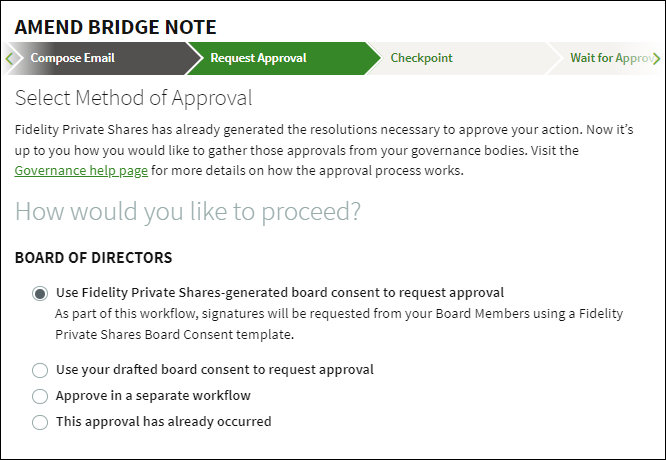Click the Select Method of Approval heading
This screenshot has width=666, height=460.
[133, 98]
